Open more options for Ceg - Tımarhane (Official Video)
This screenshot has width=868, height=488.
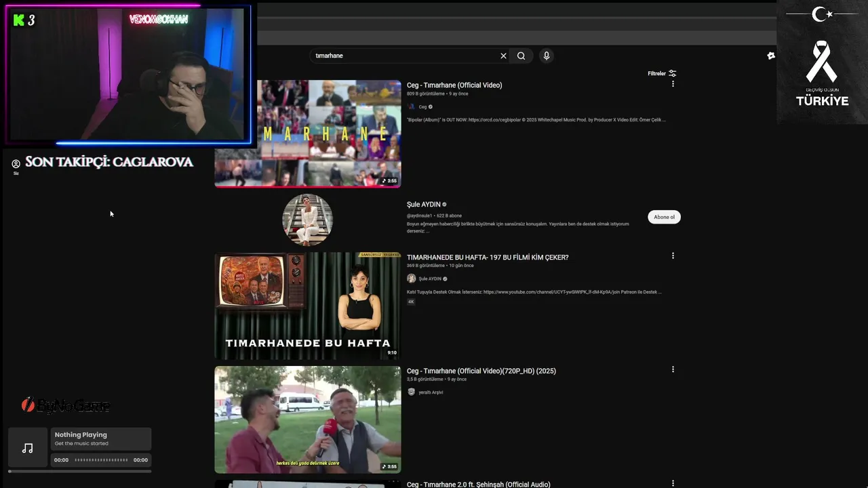coord(673,84)
